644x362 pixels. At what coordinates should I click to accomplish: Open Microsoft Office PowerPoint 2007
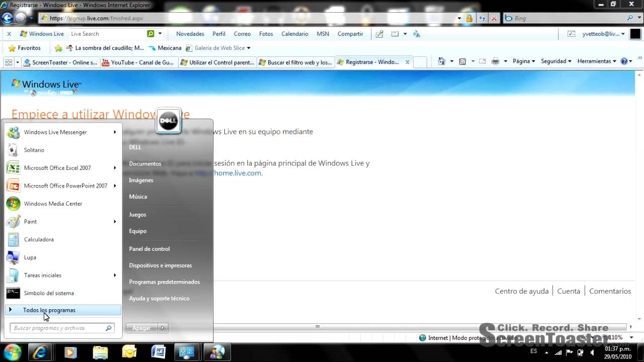point(63,186)
